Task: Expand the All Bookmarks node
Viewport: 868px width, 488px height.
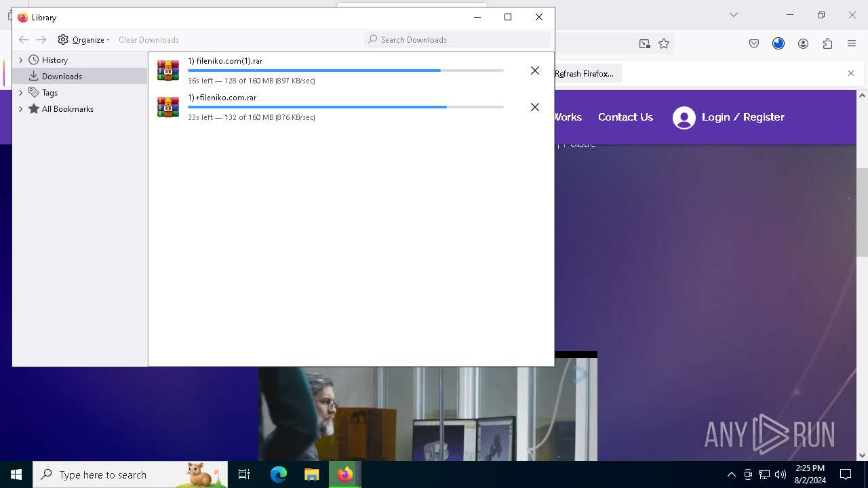Action: [21, 108]
